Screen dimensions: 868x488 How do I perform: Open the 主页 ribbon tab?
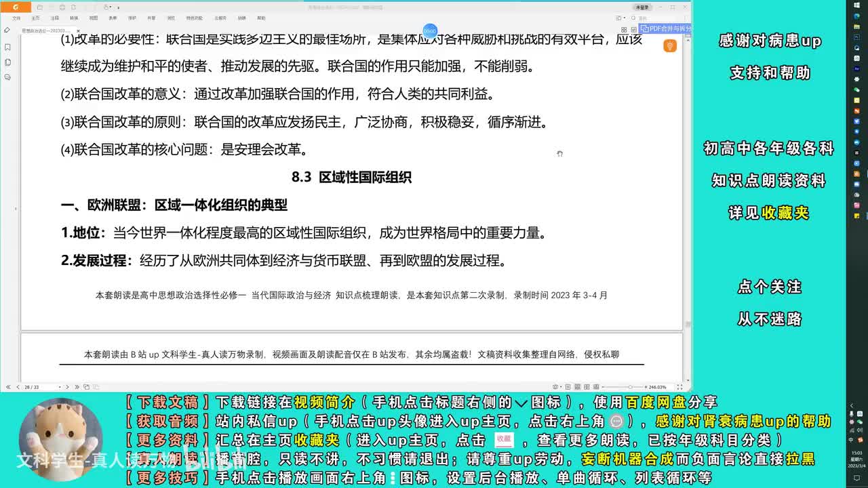tap(36, 18)
